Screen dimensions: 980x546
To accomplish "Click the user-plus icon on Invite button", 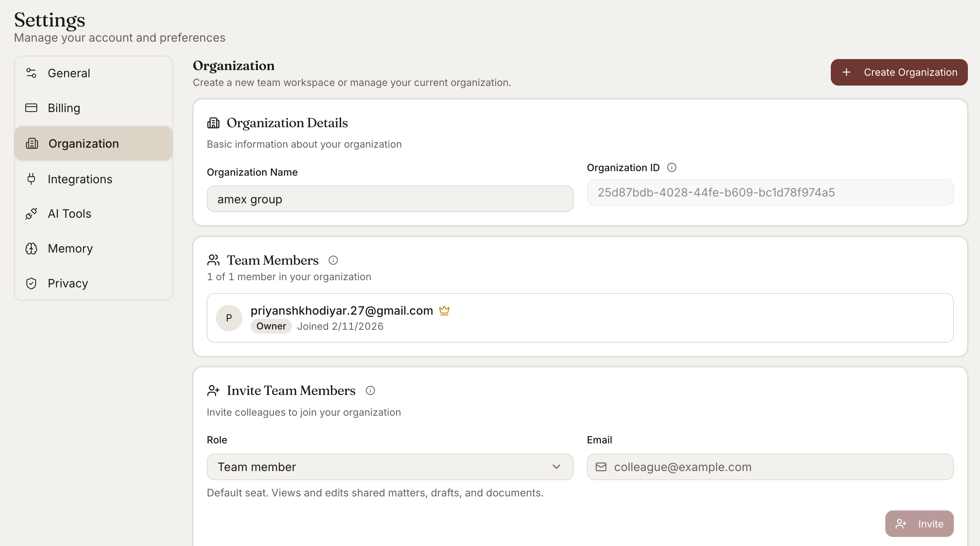I will (901, 524).
